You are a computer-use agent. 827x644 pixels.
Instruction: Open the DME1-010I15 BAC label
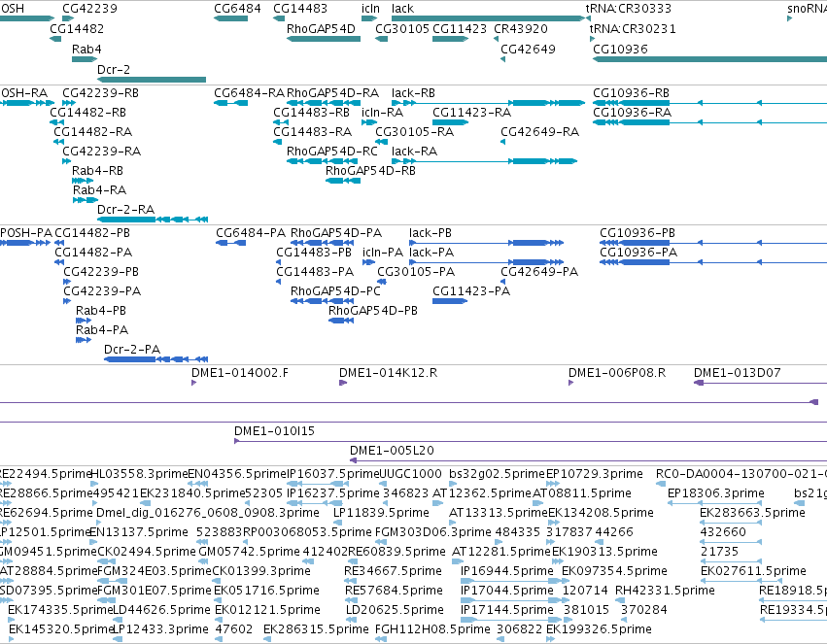point(274,431)
